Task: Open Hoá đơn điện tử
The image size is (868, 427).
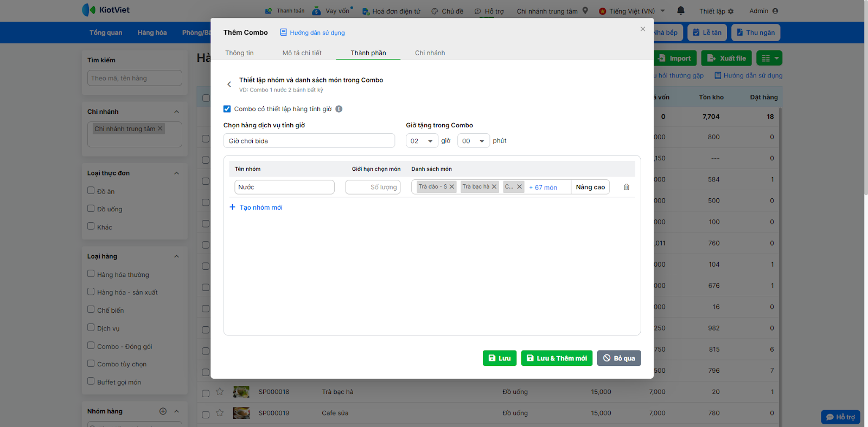Action: (x=391, y=11)
